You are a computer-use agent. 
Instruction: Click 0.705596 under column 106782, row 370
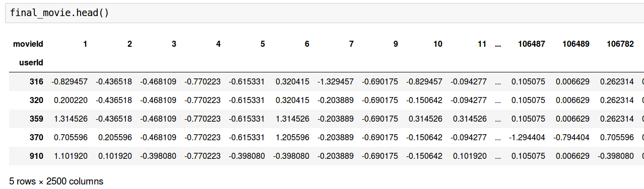(x=617, y=137)
